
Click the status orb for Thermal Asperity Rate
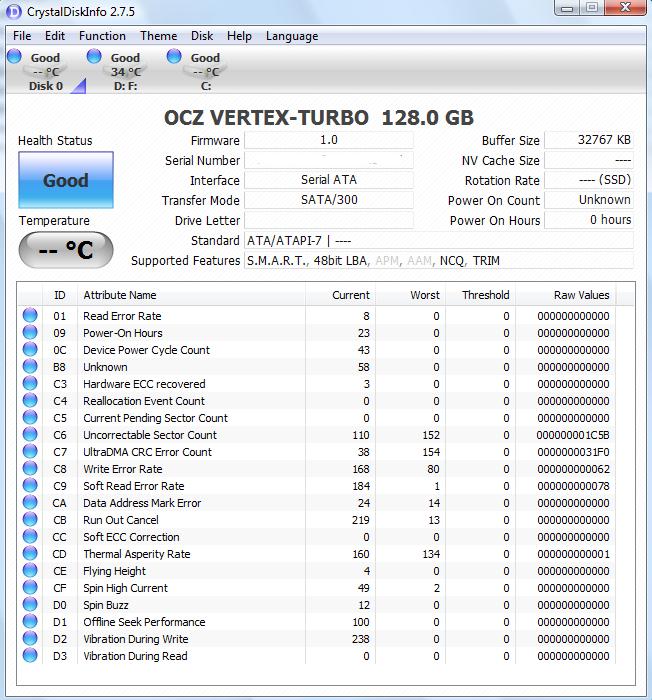point(30,553)
